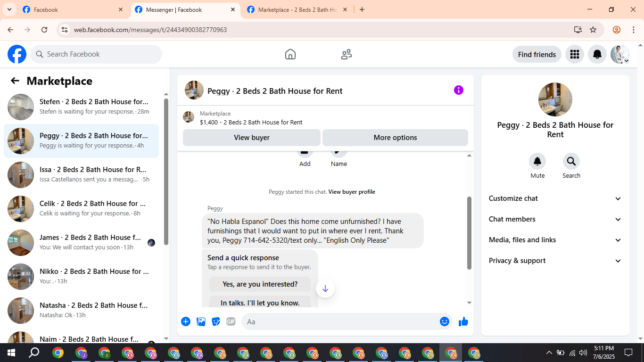644x362 pixels.
Task: Send quick response "Yes, are you interested?"
Action: click(x=260, y=284)
